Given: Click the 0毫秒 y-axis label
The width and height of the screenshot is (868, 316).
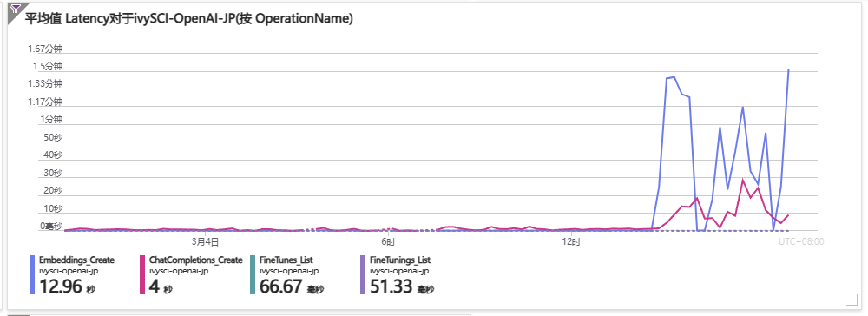Looking at the screenshot, I should click(51, 226).
